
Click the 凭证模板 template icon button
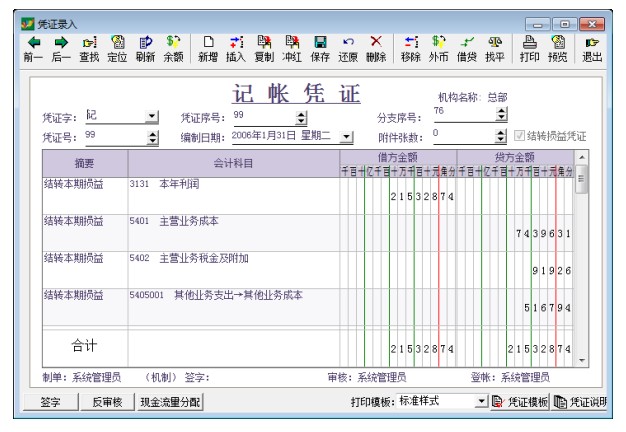coord(520,402)
